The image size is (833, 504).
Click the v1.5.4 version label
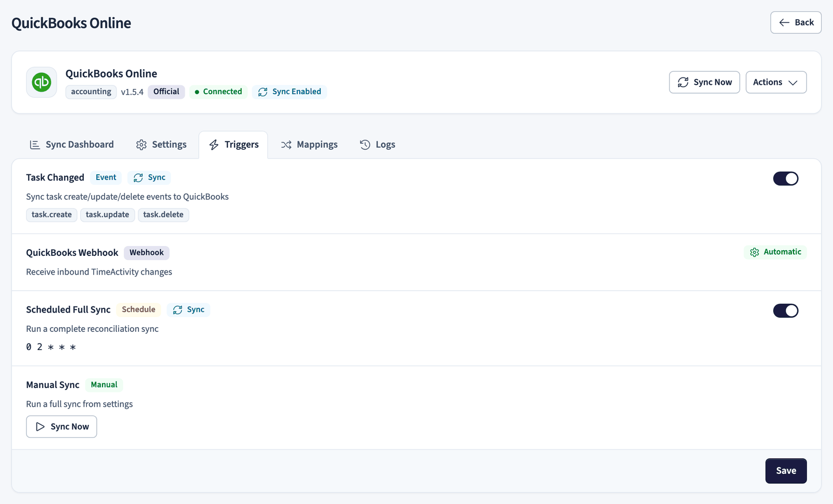pyautogui.click(x=132, y=92)
